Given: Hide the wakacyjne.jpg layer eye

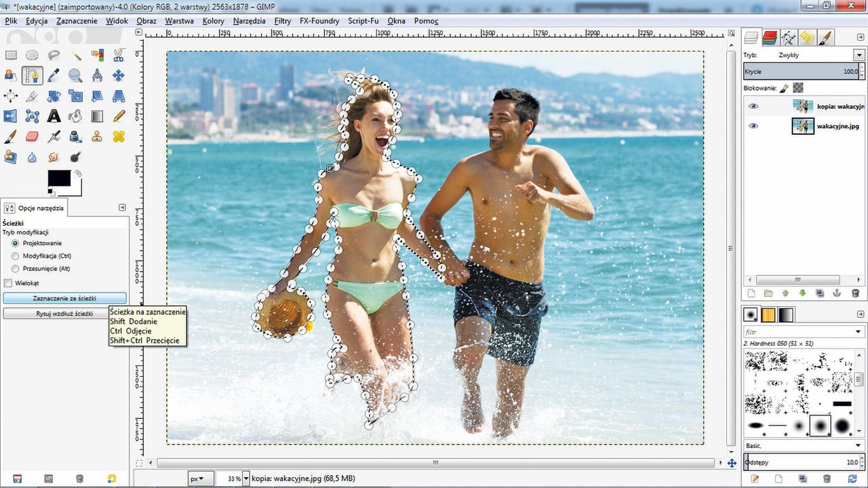Looking at the screenshot, I should (753, 126).
